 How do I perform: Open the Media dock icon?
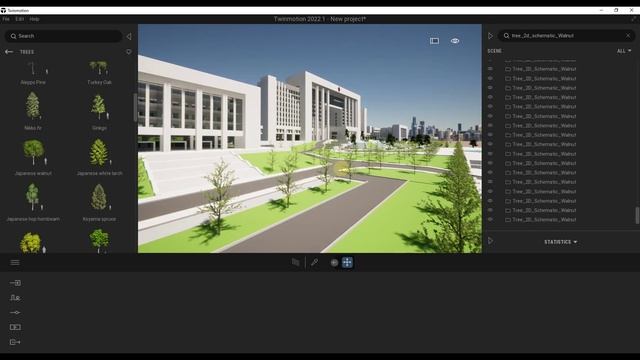point(15,327)
